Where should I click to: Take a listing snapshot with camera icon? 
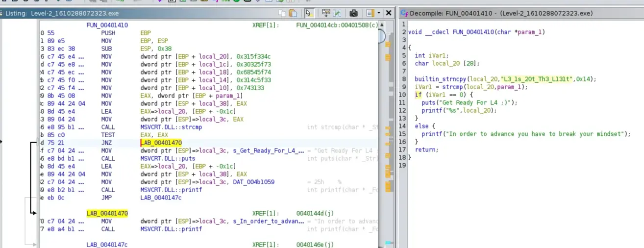(353, 13)
